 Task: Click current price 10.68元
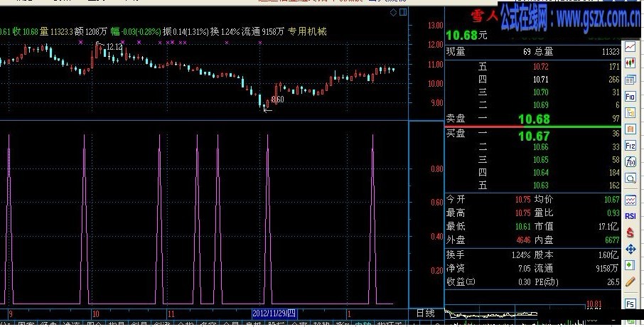pyautogui.click(x=467, y=36)
